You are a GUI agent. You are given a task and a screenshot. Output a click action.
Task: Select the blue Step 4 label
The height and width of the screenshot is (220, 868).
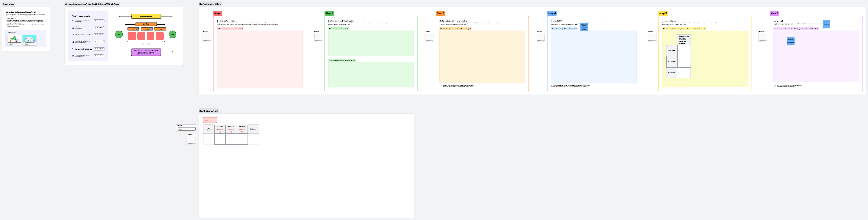tap(552, 13)
